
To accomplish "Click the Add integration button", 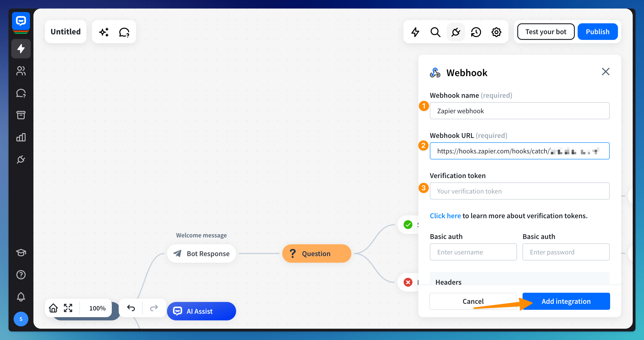I will (x=566, y=301).
